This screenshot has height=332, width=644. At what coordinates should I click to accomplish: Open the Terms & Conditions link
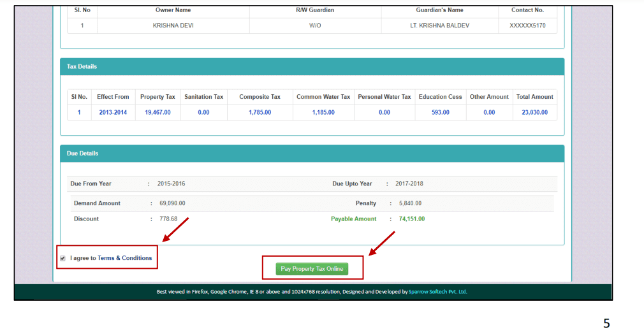(x=125, y=258)
